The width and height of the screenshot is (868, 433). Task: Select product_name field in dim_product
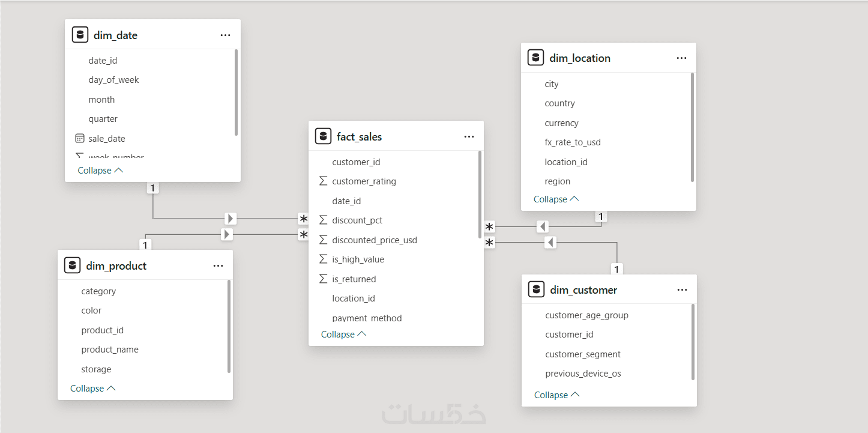(x=110, y=350)
